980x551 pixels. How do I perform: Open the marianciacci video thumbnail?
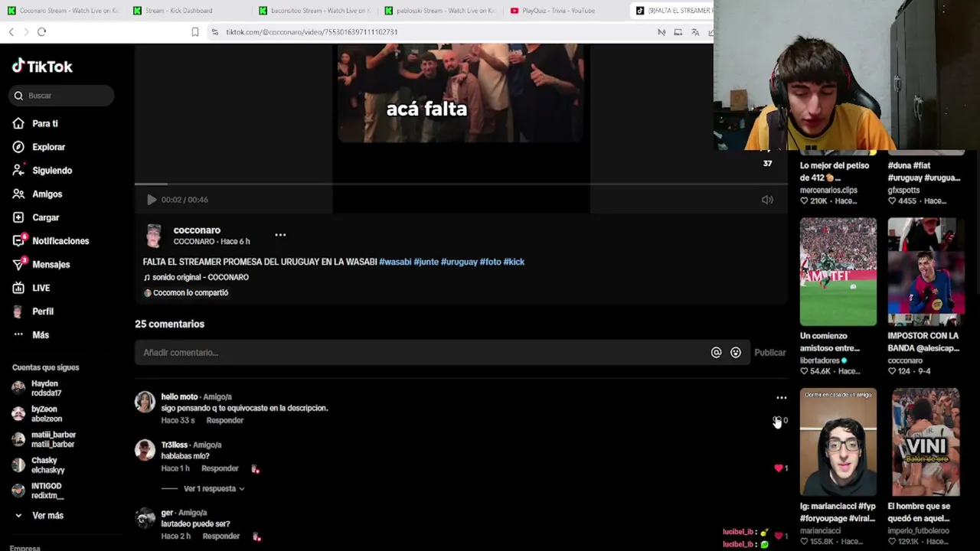coord(838,442)
